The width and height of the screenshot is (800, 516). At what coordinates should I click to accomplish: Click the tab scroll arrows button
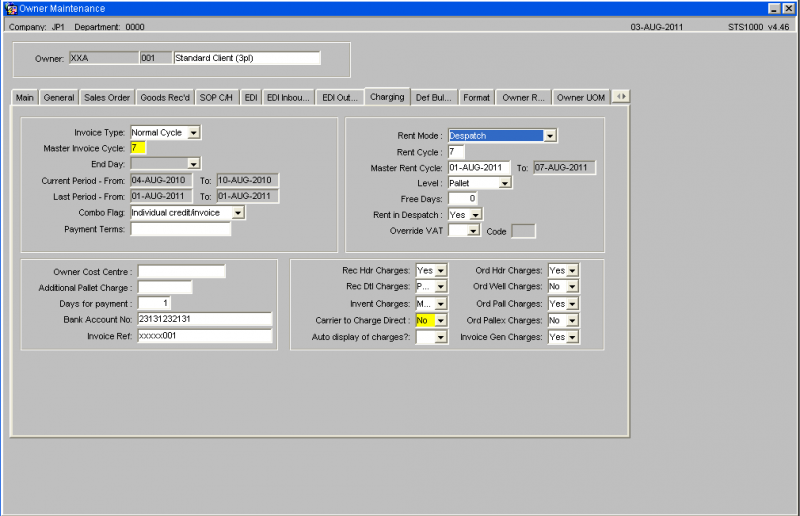pos(620,96)
